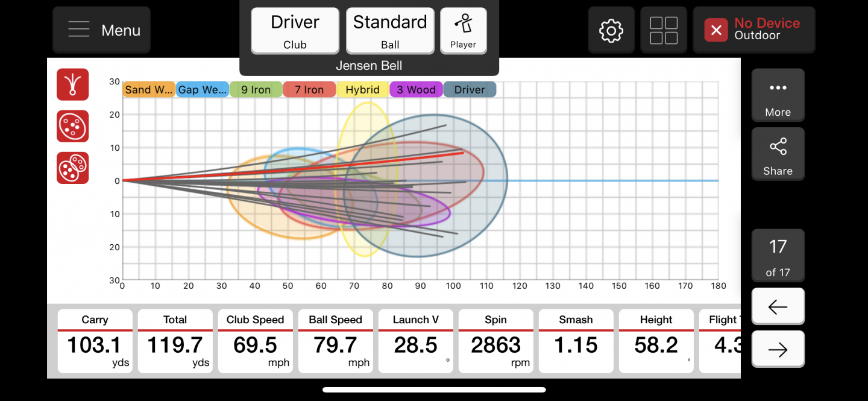Tap the Share icon button
Viewport: 868px width, 401px height.
(778, 154)
